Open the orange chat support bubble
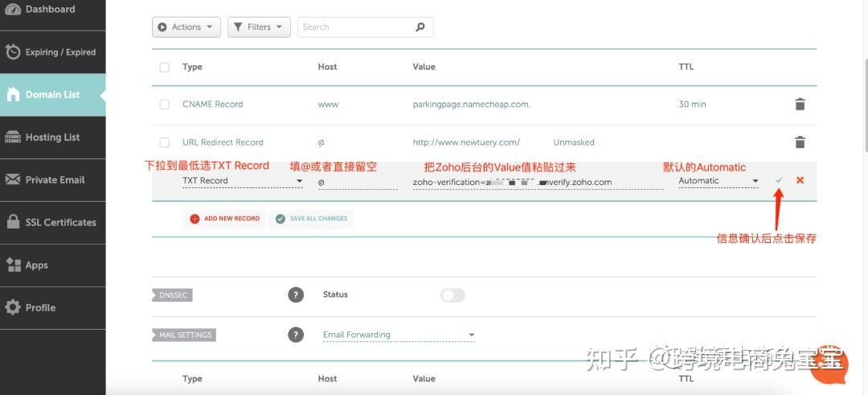This screenshot has height=395, width=868. pyautogui.click(x=828, y=364)
